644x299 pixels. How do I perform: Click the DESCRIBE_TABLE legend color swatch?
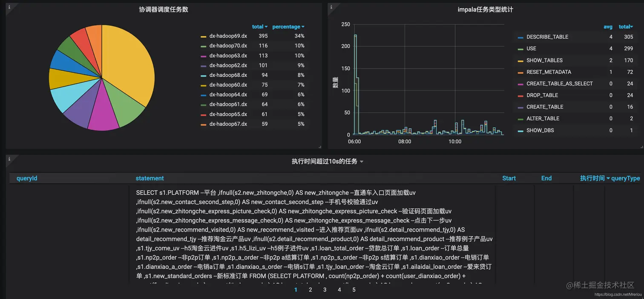pos(520,38)
